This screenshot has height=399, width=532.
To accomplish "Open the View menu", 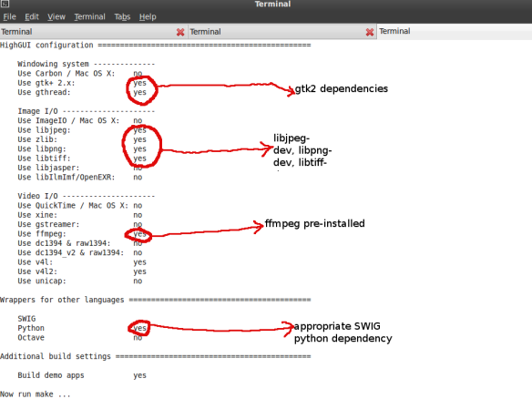I will tap(56, 16).
